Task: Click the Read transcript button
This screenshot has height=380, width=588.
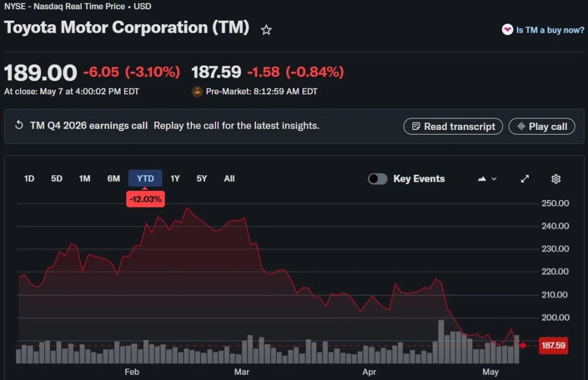Action: point(453,126)
